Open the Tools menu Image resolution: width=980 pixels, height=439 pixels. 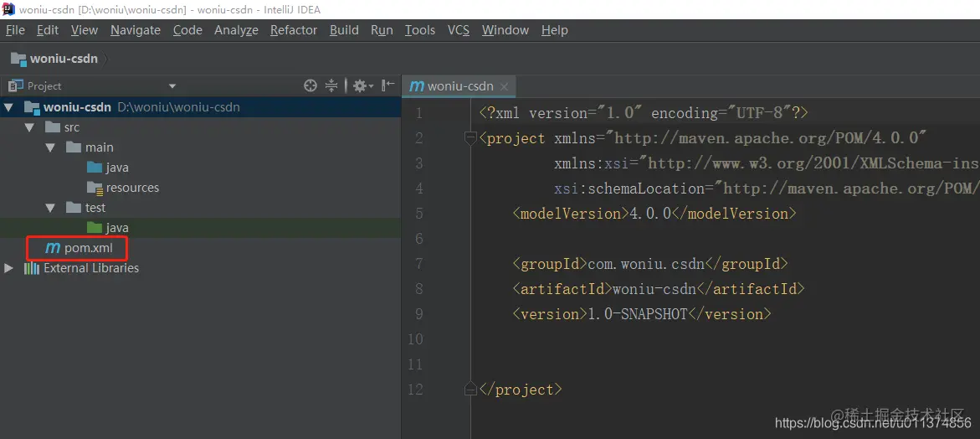[x=420, y=30]
